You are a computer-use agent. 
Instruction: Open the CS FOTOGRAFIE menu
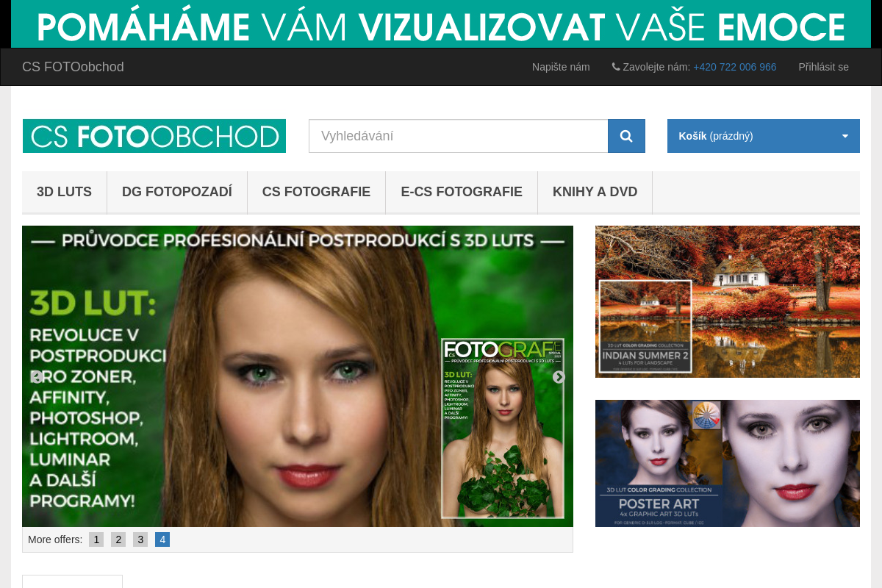pyautogui.click(x=316, y=192)
